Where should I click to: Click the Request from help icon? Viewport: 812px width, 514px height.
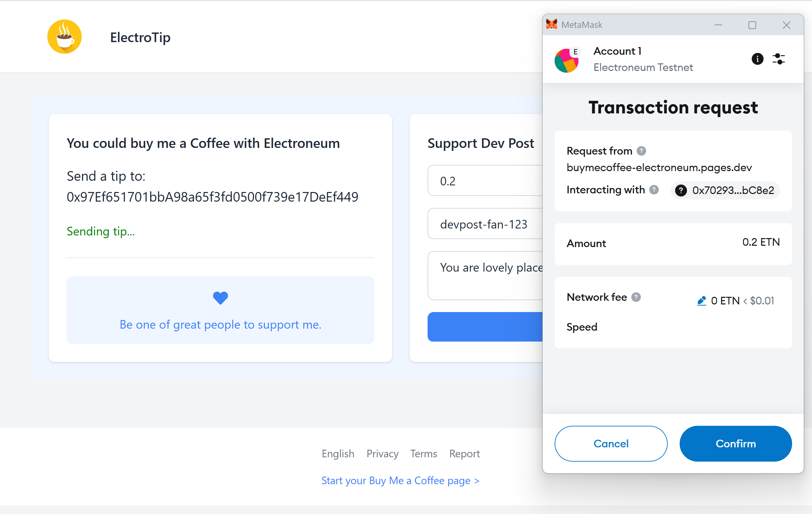[x=642, y=151]
